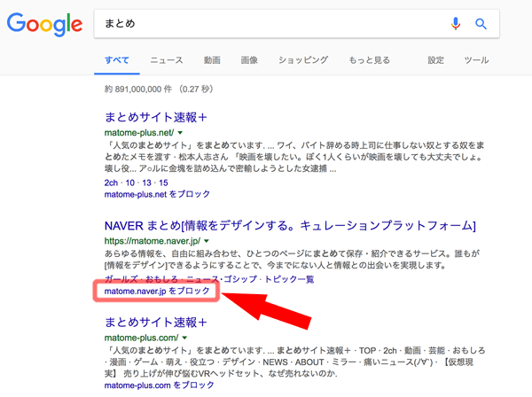Image resolution: width=532 pixels, height=397 pixels.
Task: Click the Google logo
Action: click(44, 25)
